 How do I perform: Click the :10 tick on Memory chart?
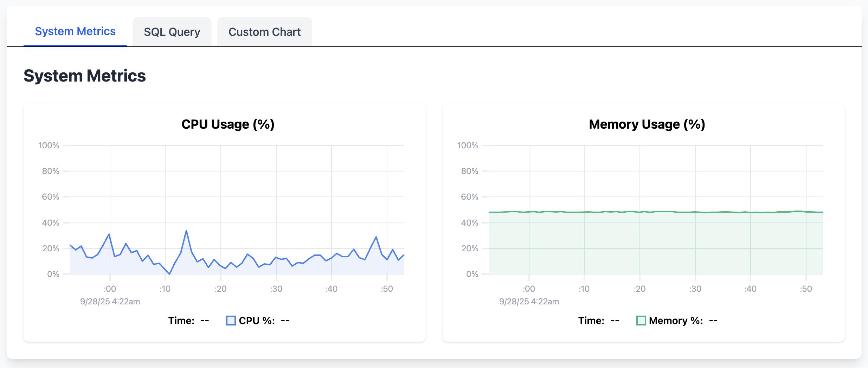coord(584,289)
